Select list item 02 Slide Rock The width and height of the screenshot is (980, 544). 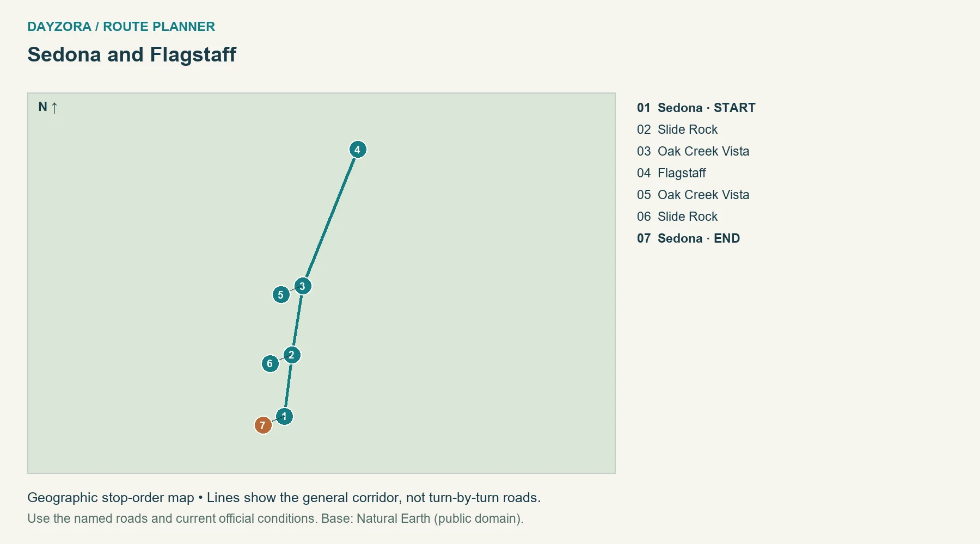tap(677, 129)
